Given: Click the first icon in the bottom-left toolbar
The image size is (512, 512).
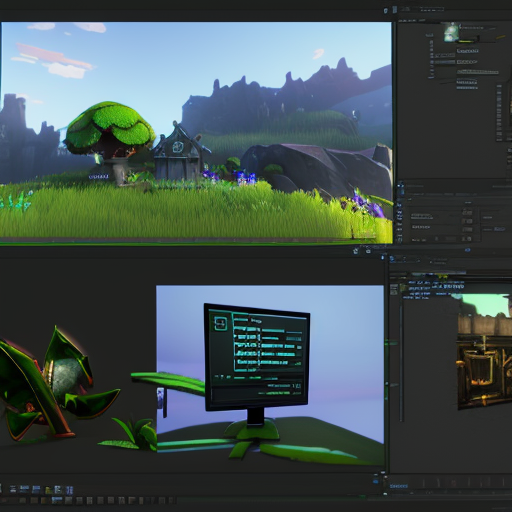Looking at the screenshot, I should tap(13, 489).
